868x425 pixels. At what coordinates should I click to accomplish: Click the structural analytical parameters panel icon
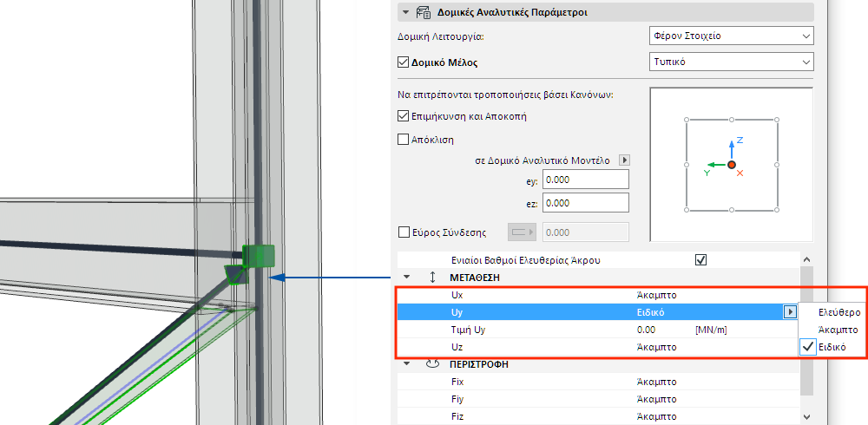[x=424, y=11]
